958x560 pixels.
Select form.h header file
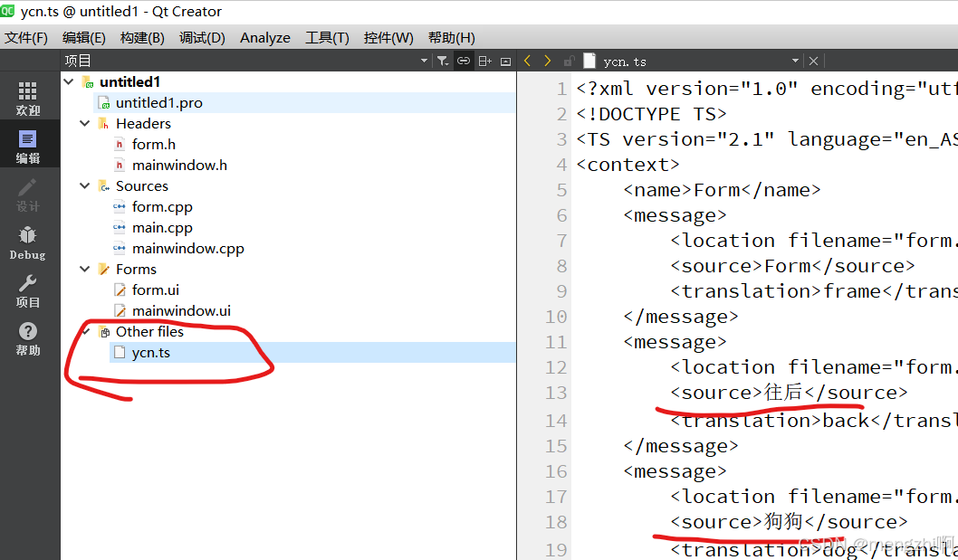tap(153, 144)
